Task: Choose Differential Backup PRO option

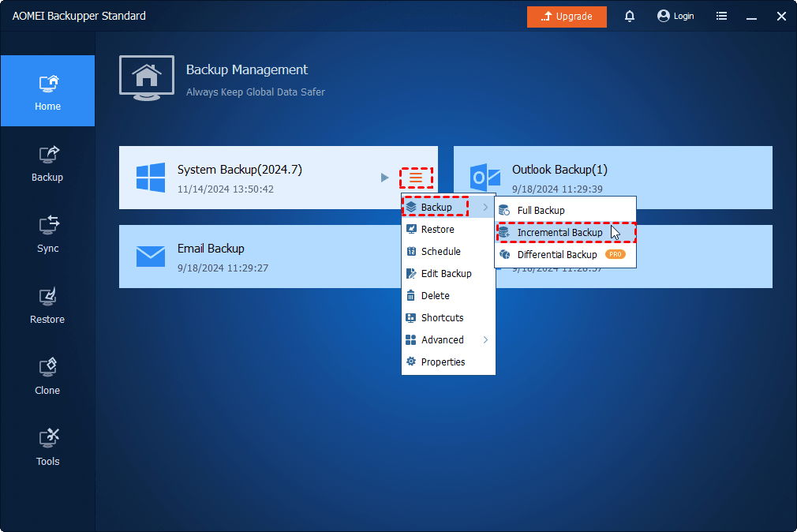Action: 565,254
